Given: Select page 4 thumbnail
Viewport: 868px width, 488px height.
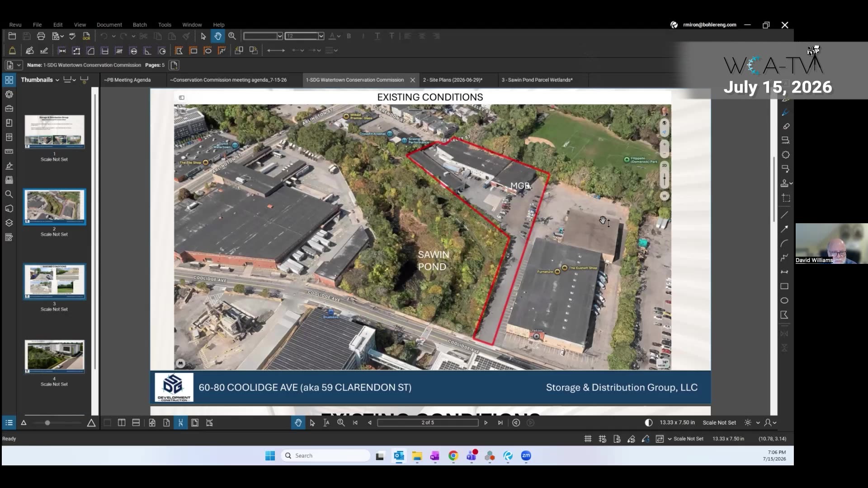Looking at the screenshot, I should 54,357.
